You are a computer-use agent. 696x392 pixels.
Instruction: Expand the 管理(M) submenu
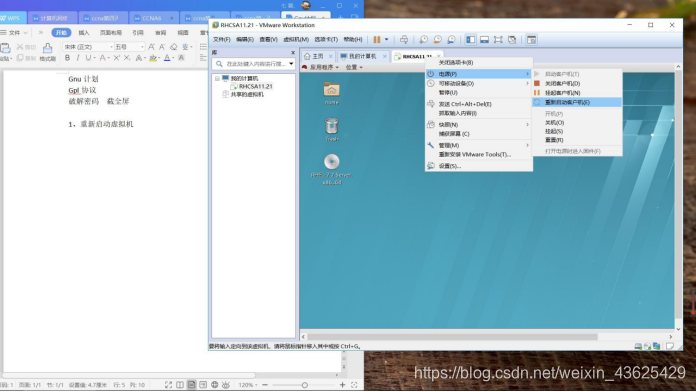tap(479, 146)
